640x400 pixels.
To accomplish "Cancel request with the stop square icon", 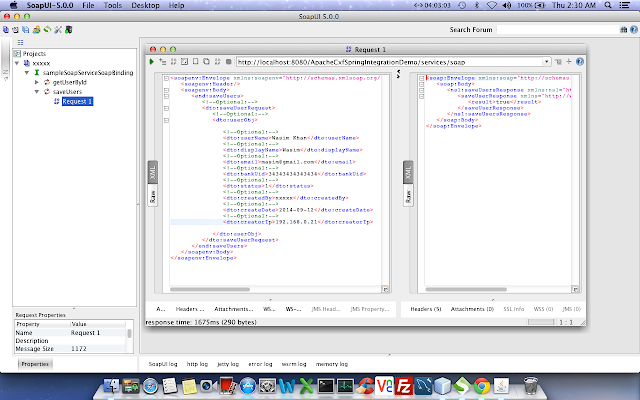I will (229, 62).
